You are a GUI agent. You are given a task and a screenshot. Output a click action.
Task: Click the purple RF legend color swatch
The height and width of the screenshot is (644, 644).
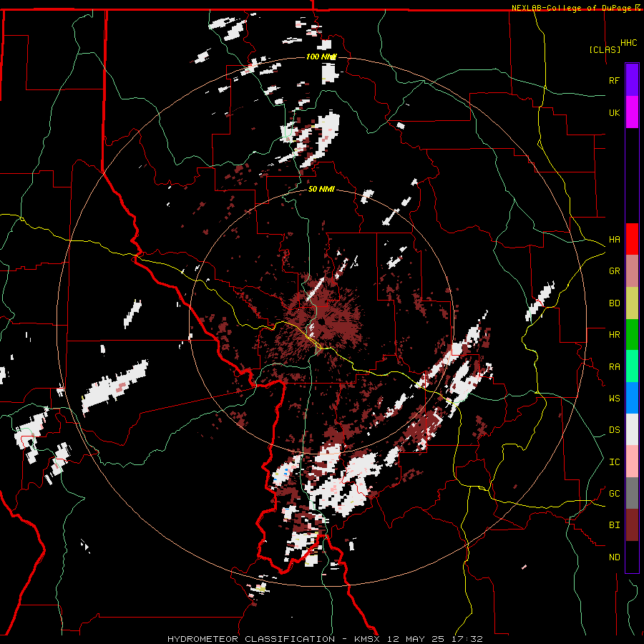632,80
